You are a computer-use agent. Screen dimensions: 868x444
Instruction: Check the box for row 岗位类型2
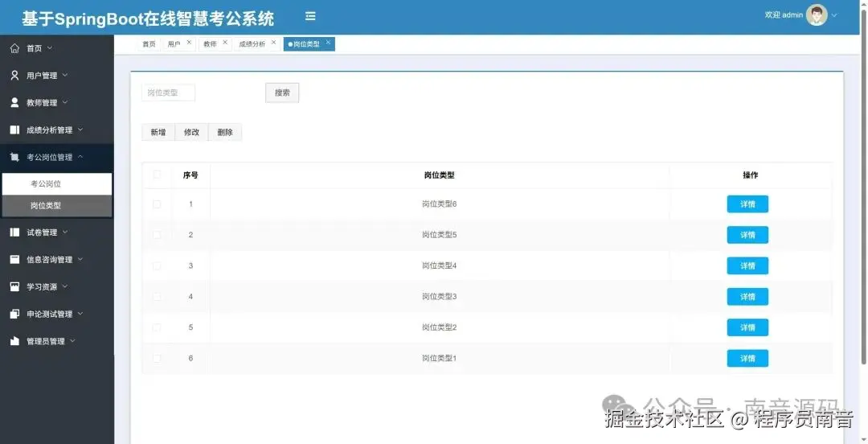pyautogui.click(x=157, y=327)
